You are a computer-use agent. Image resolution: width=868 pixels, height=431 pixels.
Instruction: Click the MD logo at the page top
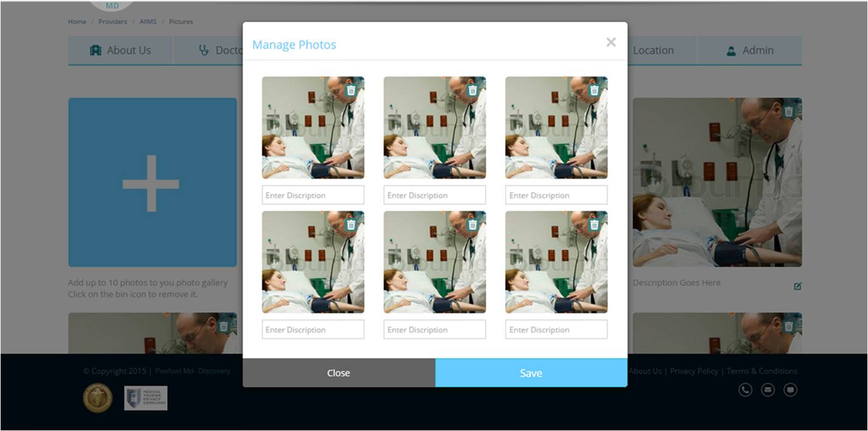tap(113, 5)
